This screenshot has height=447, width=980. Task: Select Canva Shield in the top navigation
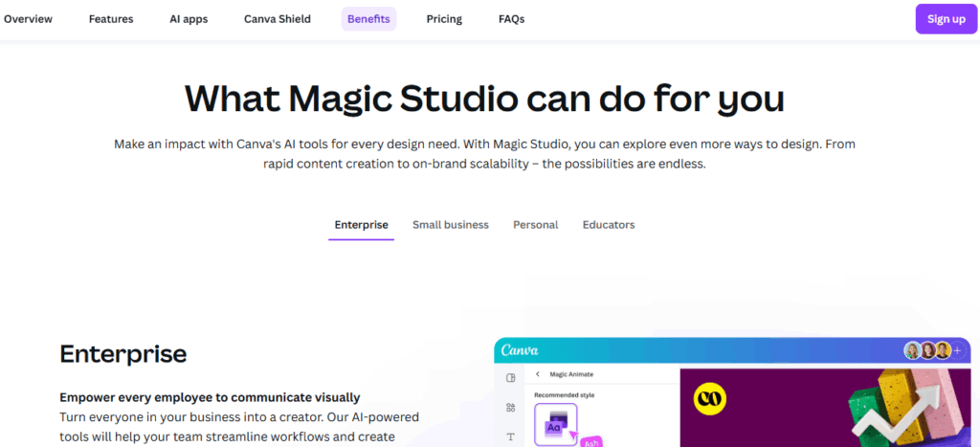(x=278, y=19)
